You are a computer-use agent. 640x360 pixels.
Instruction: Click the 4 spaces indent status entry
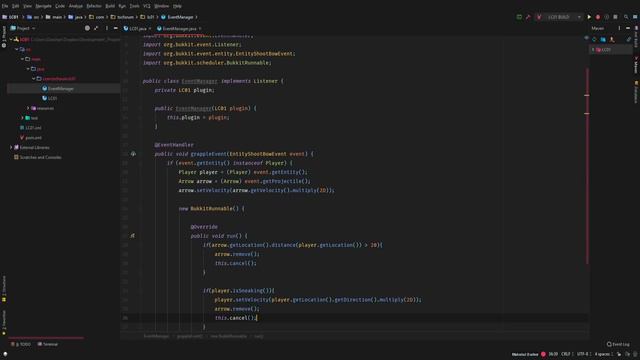pyautogui.click(x=602, y=354)
